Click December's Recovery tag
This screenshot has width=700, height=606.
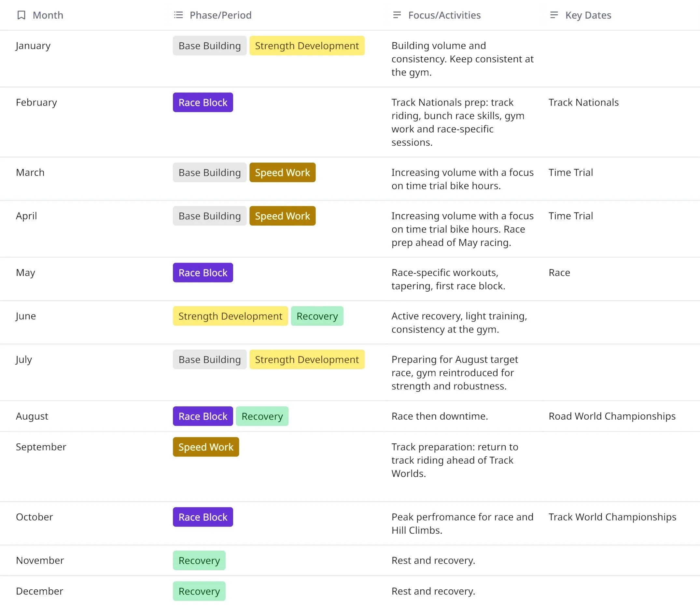pyautogui.click(x=199, y=591)
